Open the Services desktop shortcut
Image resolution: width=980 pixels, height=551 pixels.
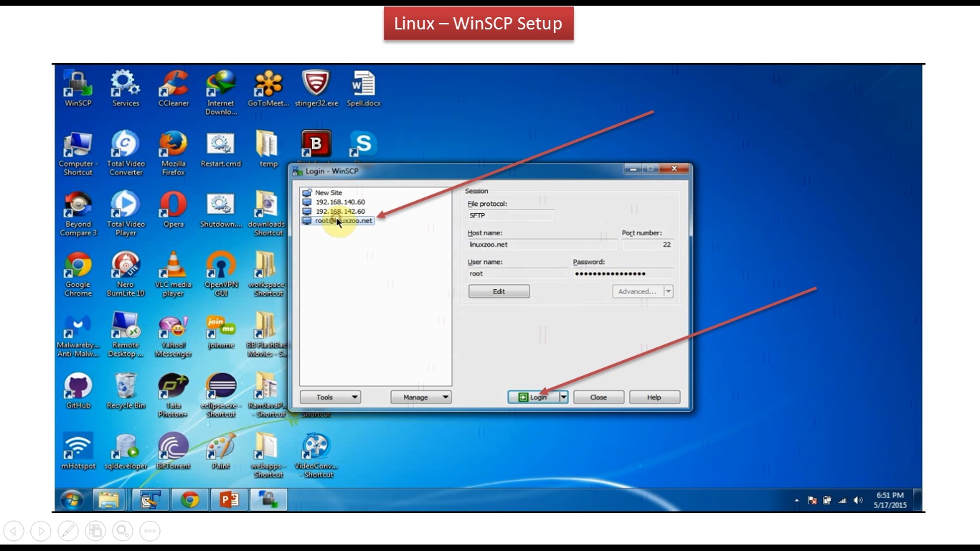click(x=126, y=88)
